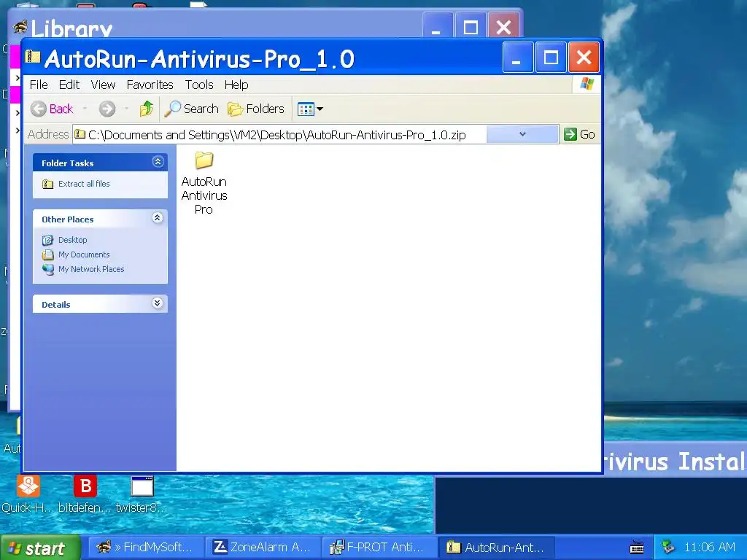Open Forward history dropdown arrow
The height and width of the screenshot is (560, 747).
(x=126, y=109)
